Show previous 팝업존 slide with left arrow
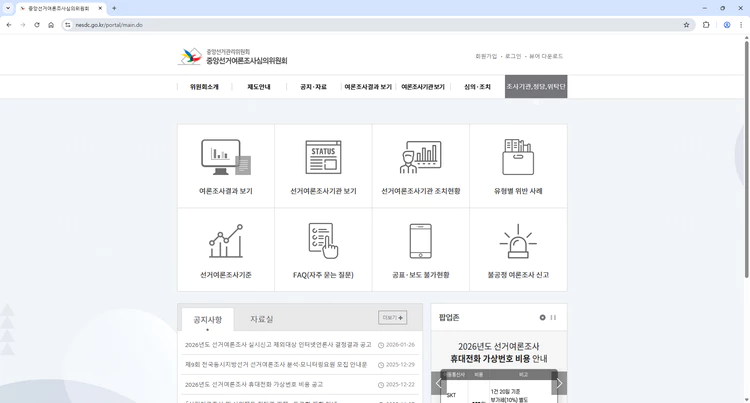Viewport: 750px width, 403px height. click(x=439, y=383)
